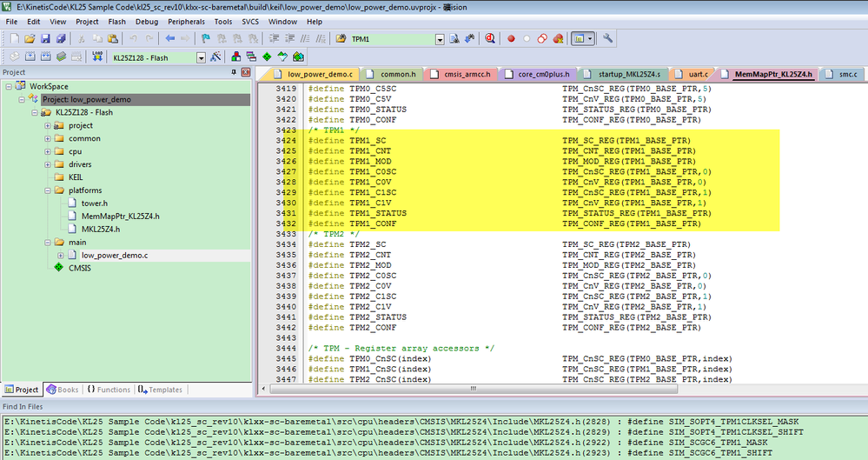
Task: Expand the low_power_demo.c tree node
Action: click(60, 256)
